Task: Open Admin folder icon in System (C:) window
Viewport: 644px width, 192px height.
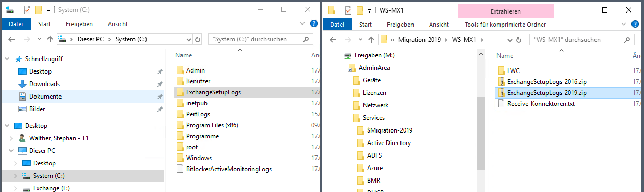Action: [x=180, y=70]
